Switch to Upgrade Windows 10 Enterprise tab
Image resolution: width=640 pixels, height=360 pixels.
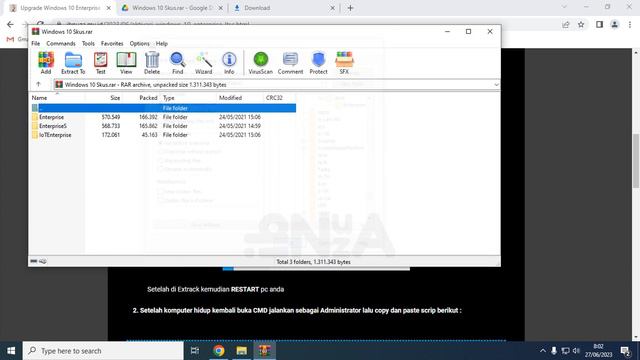[60, 8]
